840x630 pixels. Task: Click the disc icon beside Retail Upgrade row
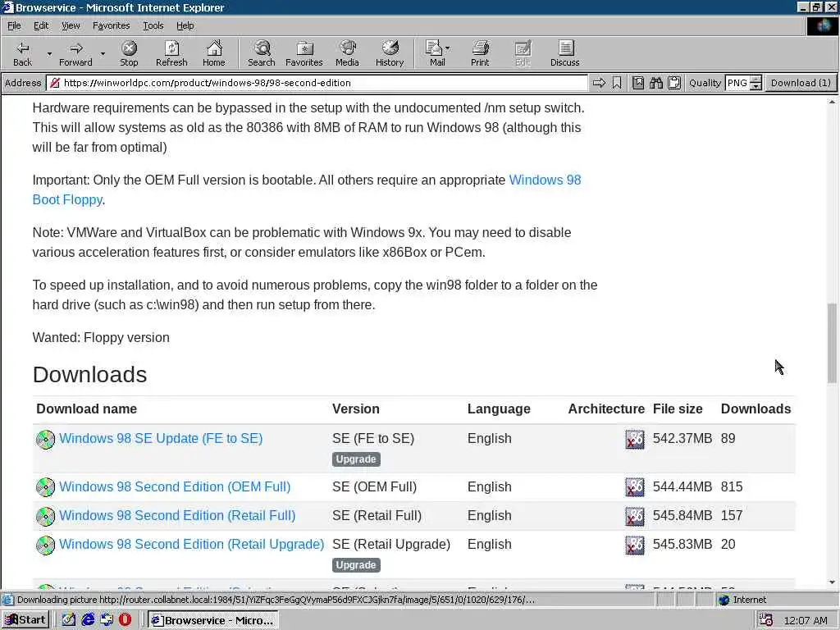point(46,546)
